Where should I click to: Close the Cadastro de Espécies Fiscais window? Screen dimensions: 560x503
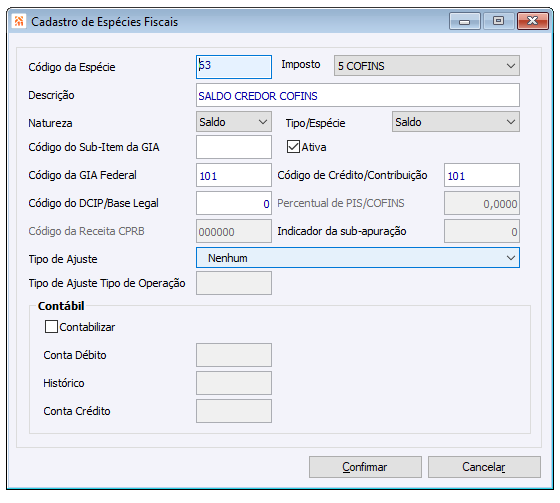532,21
